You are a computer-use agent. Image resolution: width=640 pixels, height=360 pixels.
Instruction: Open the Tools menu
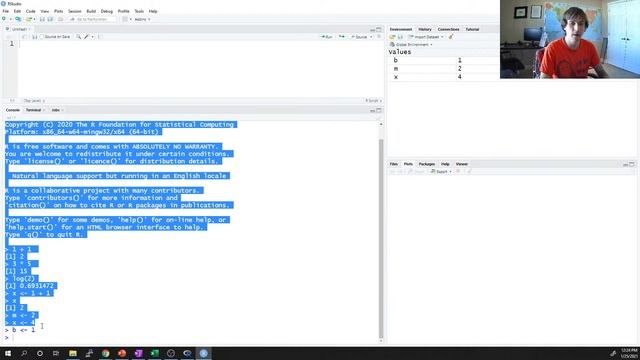(x=139, y=11)
